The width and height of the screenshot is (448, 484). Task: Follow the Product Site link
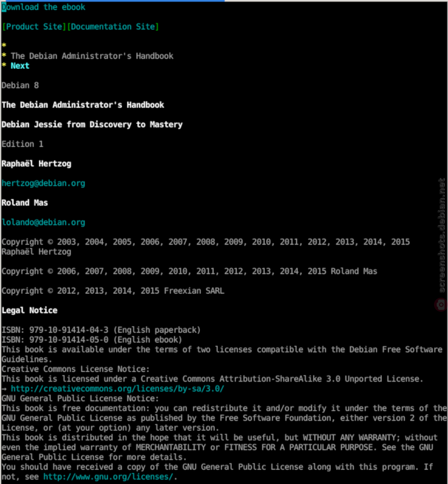(34, 26)
